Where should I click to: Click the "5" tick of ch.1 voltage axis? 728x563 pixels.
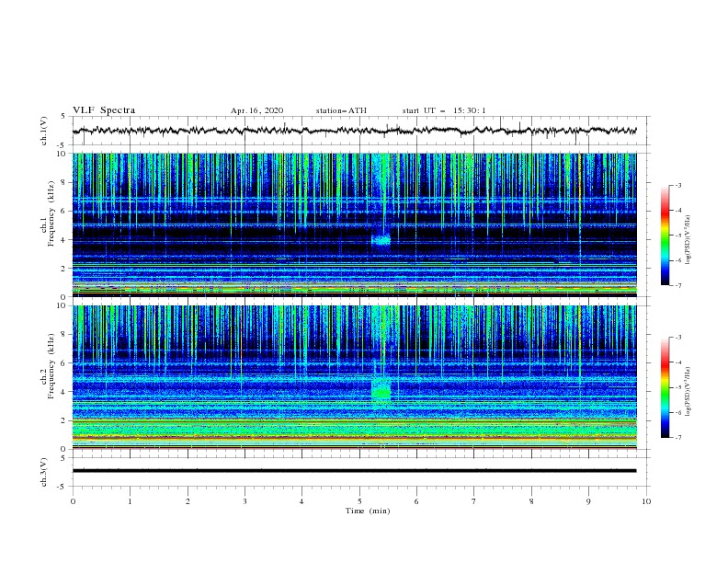pos(64,116)
